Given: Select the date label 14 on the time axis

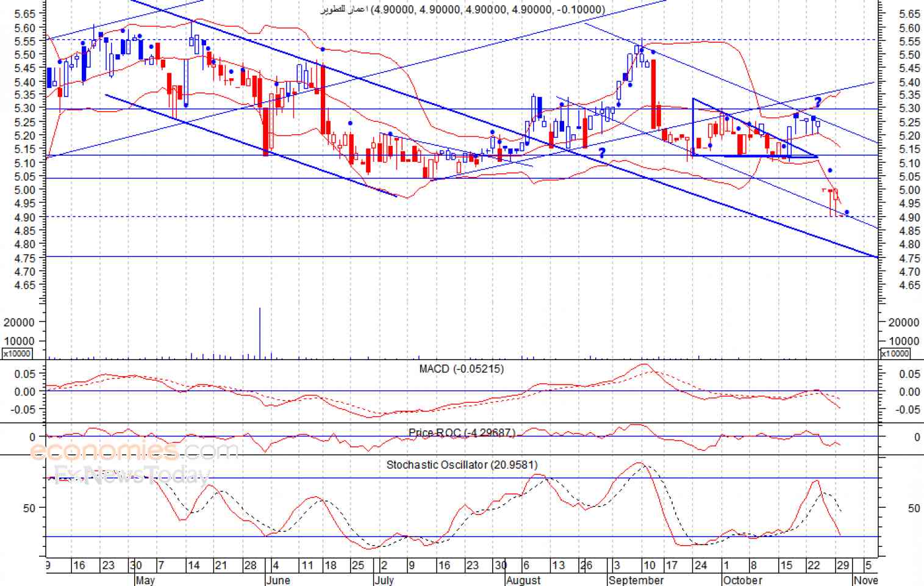Looking at the screenshot, I should (x=193, y=565).
